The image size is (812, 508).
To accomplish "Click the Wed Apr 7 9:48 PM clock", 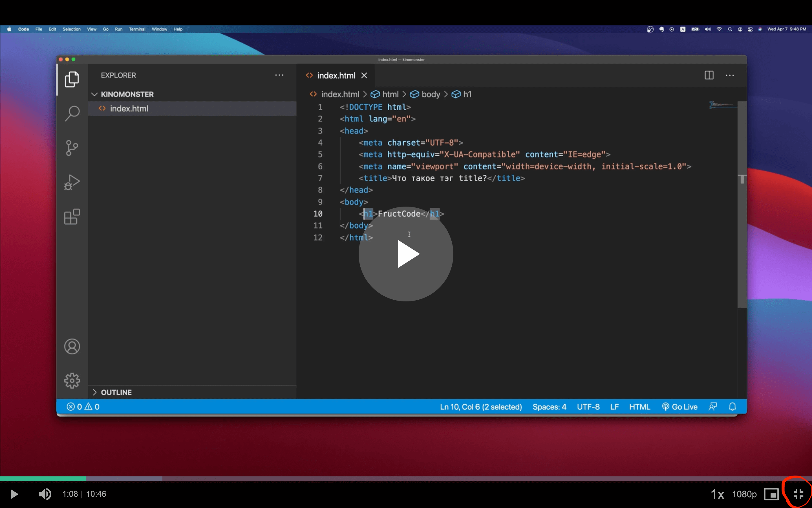I will point(787,29).
